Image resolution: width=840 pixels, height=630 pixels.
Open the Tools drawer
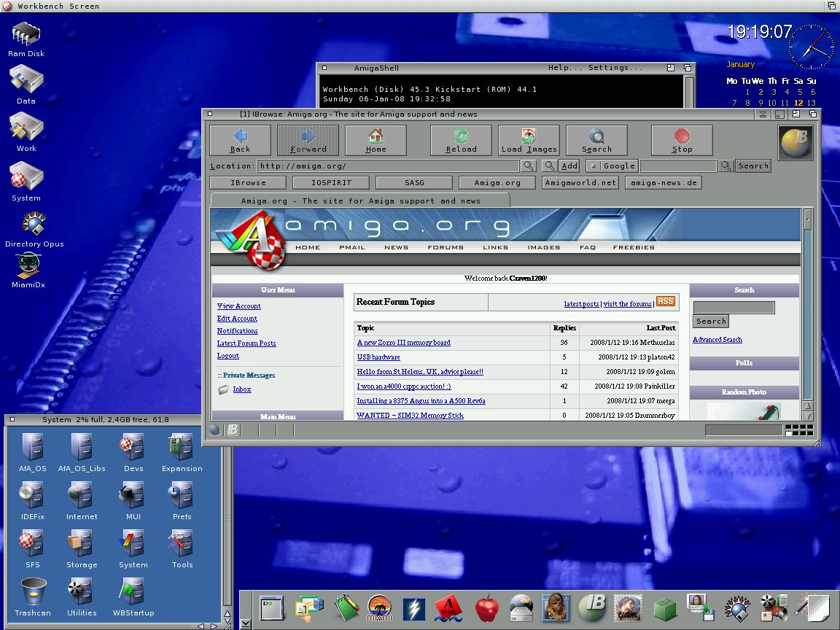pyautogui.click(x=182, y=549)
